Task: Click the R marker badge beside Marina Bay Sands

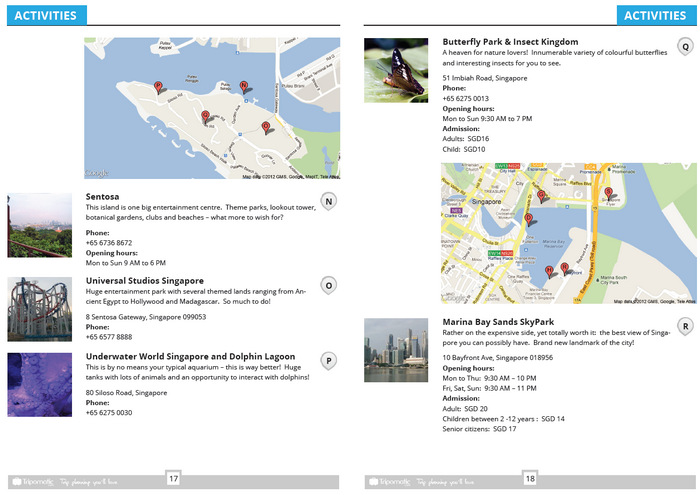Action: click(685, 327)
